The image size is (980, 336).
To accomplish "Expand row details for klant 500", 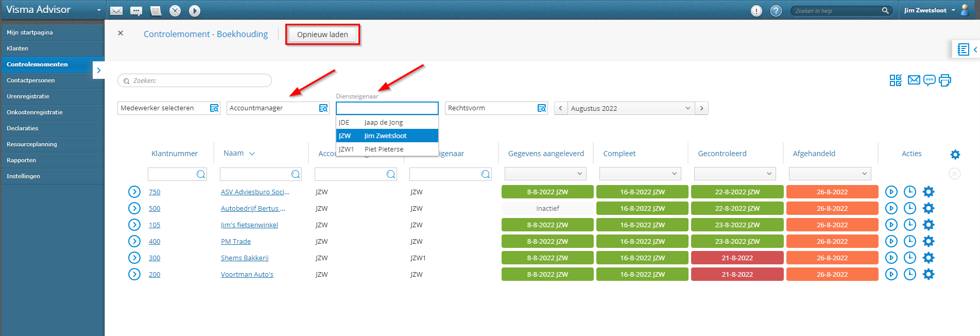I will [134, 208].
